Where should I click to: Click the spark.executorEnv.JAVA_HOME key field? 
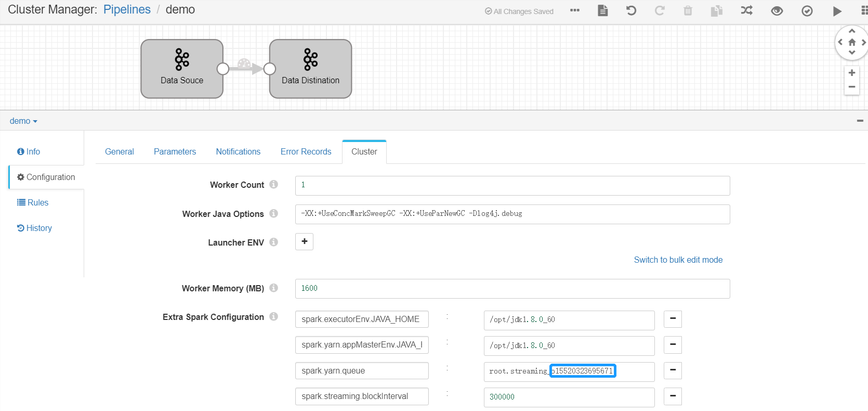point(362,319)
